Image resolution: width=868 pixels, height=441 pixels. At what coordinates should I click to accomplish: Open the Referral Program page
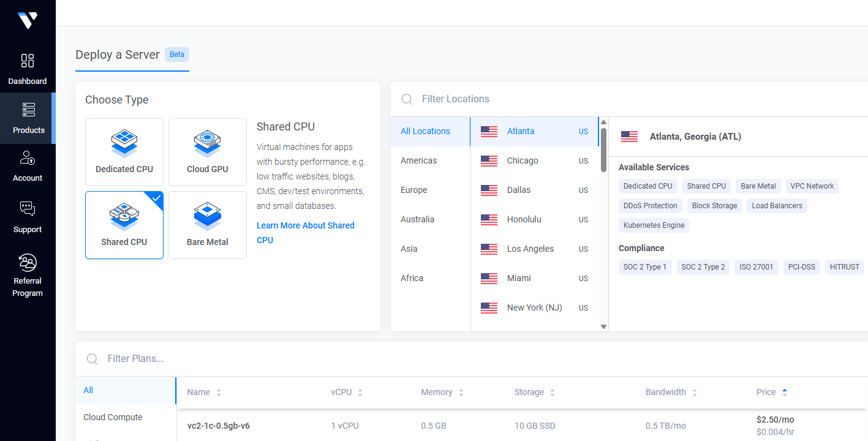pyautogui.click(x=28, y=274)
